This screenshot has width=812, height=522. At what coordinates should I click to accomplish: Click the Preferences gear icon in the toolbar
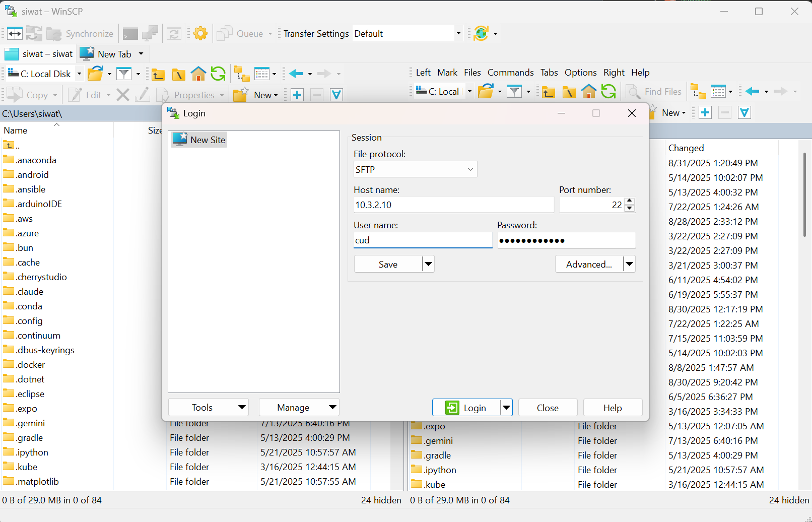200,34
